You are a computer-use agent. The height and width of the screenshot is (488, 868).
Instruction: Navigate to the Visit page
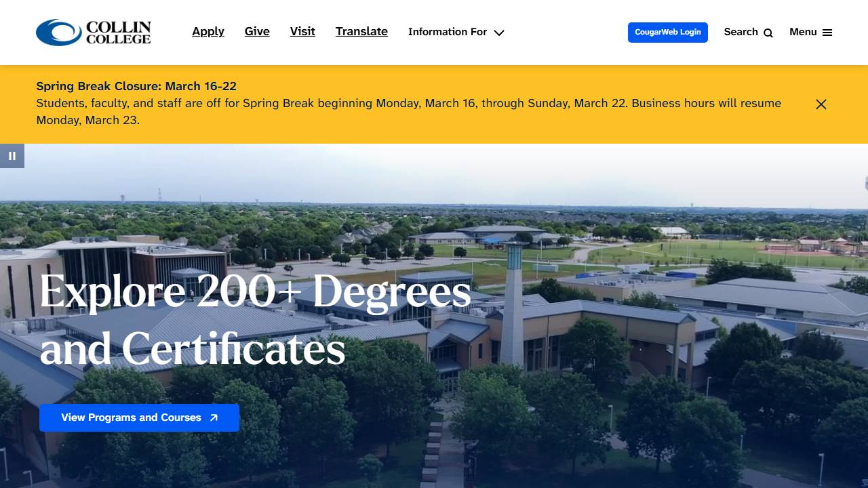pos(302,31)
